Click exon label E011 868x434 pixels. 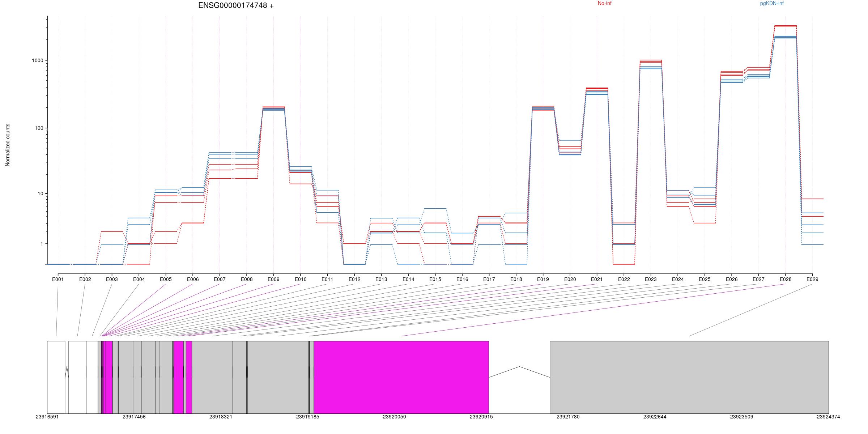327,279
